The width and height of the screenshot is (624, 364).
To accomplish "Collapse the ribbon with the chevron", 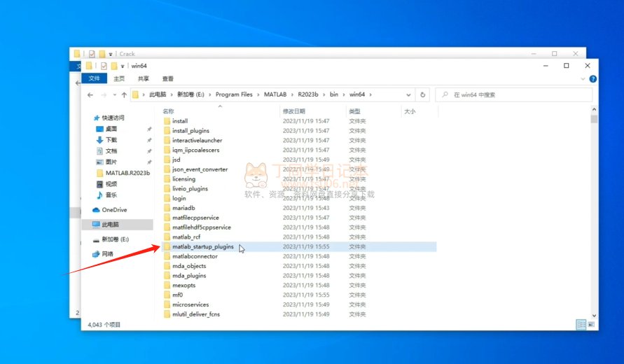I will [583, 79].
